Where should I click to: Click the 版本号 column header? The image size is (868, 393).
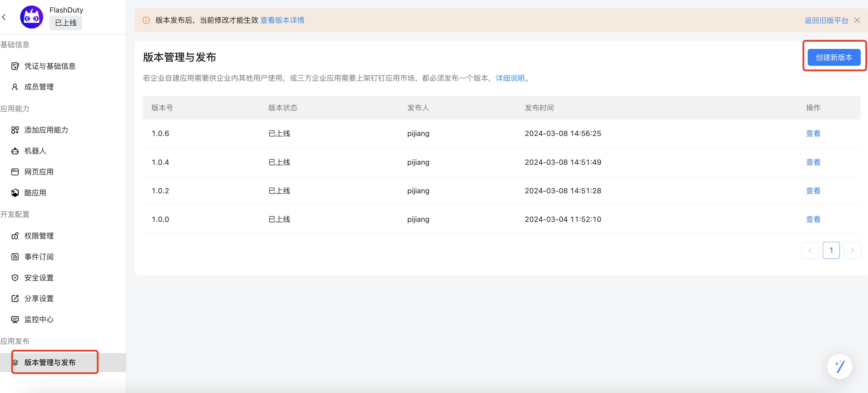(162, 108)
